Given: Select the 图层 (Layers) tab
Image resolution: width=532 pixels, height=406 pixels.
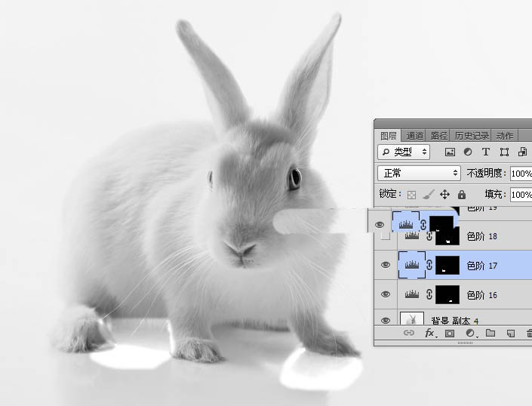Looking at the screenshot, I should click(389, 136).
